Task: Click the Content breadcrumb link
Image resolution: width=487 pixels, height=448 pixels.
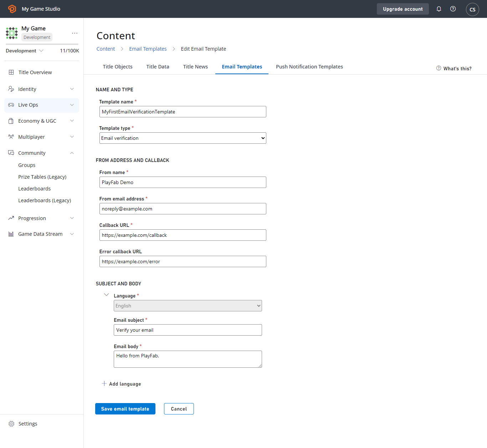Action: pos(106,49)
